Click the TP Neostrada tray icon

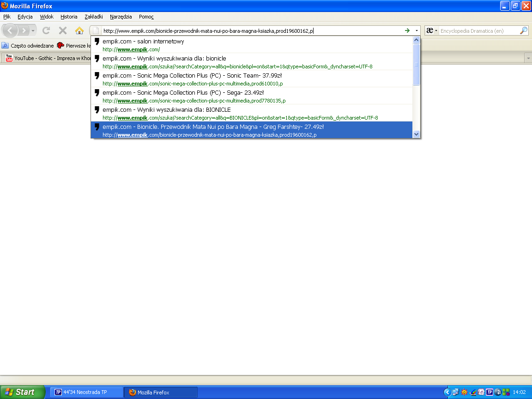490,392
